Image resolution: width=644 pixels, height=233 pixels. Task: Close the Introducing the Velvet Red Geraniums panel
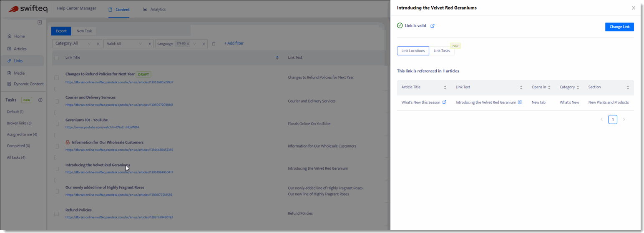pos(634,8)
